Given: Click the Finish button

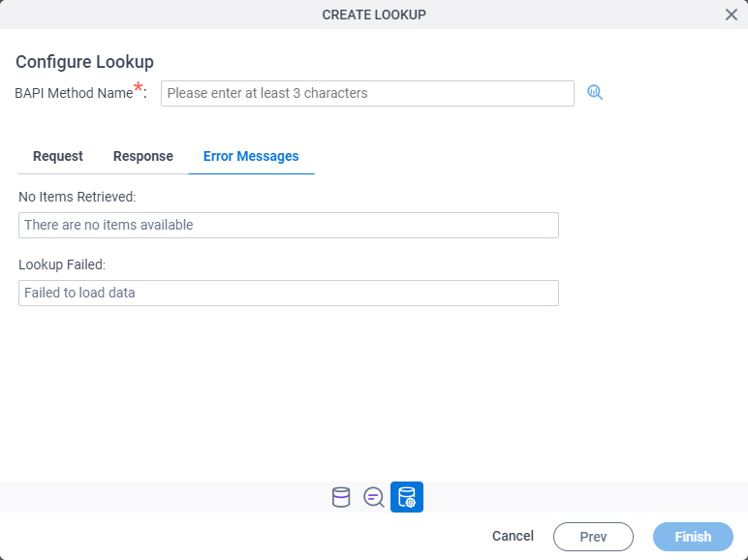Looking at the screenshot, I should (693, 537).
